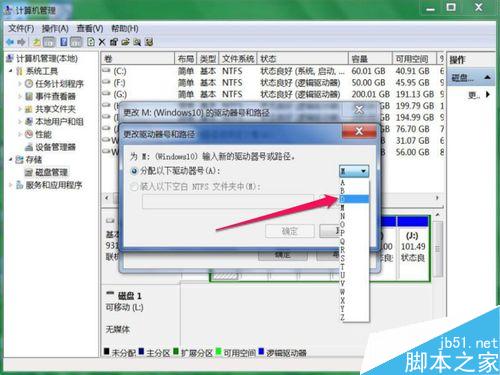Expand the 任务计划程序 node arrow
The image size is (500, 375).
point(20,84)
